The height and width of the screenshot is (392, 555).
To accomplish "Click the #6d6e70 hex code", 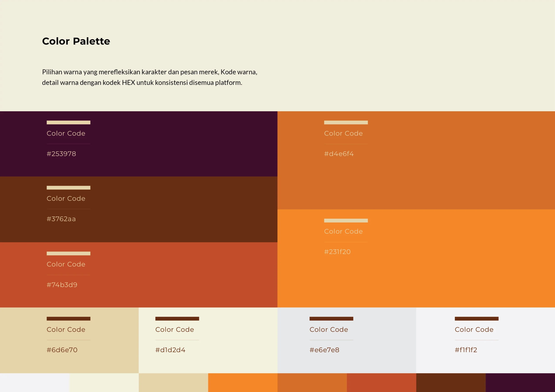I will pyautogui.click(x=62, y=350).
